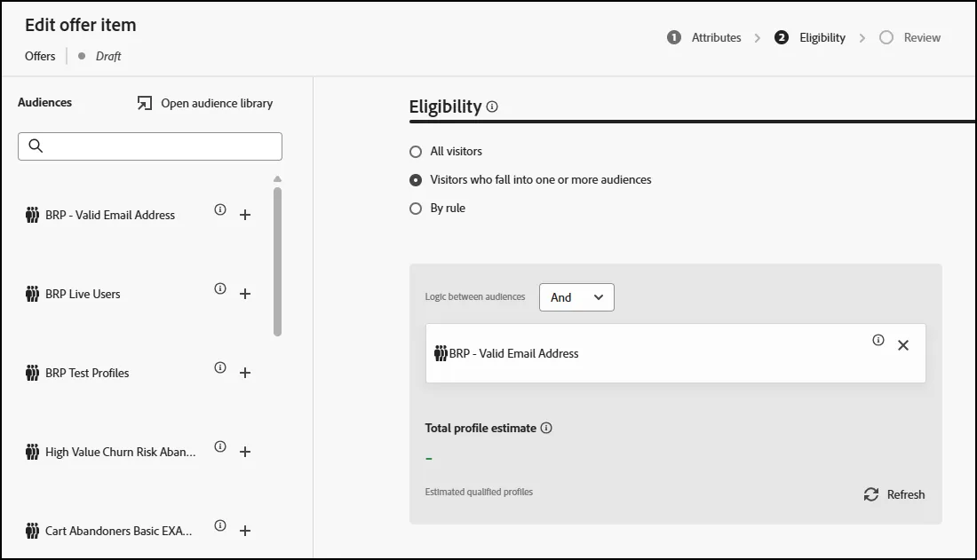Show info for BRP - Valid Email Address in list
This screenshot has height=560, width=977.
coord(220,210)
